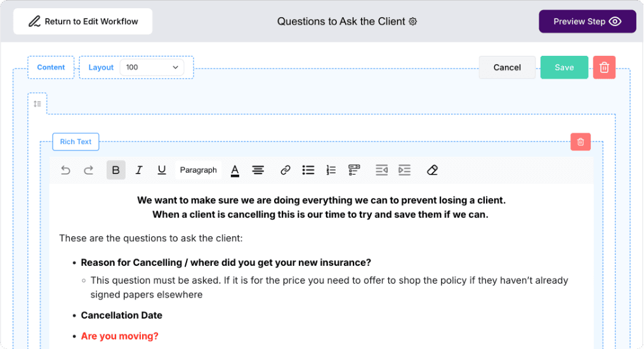Screen dimensions: 644x349
Task: Click the redo arrow in editor toolbar
Action: point(89,170)
